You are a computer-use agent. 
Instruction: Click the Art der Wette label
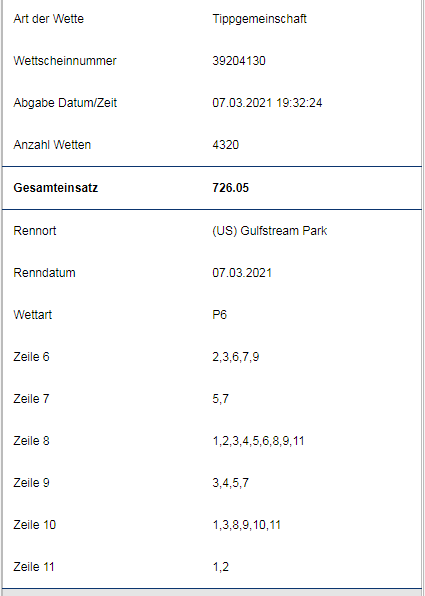pos(49,19)
